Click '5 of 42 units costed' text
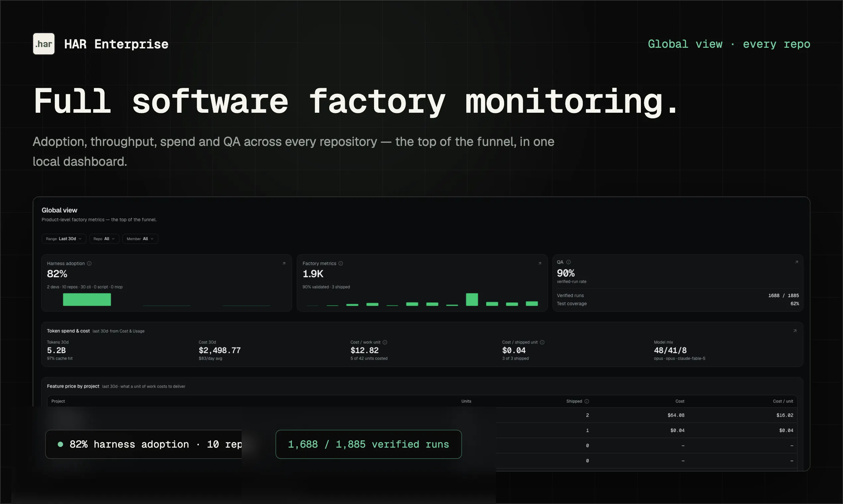The width and height of the screenshot is (843, 504). click(369, 359)
